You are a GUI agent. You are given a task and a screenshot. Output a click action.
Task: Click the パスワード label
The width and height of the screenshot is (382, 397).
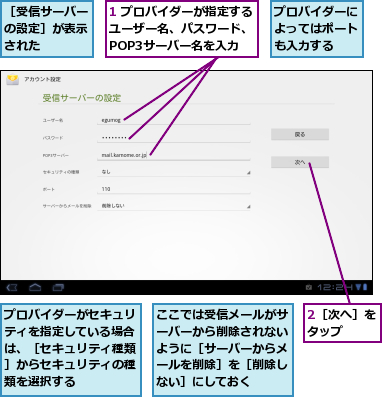53,138
